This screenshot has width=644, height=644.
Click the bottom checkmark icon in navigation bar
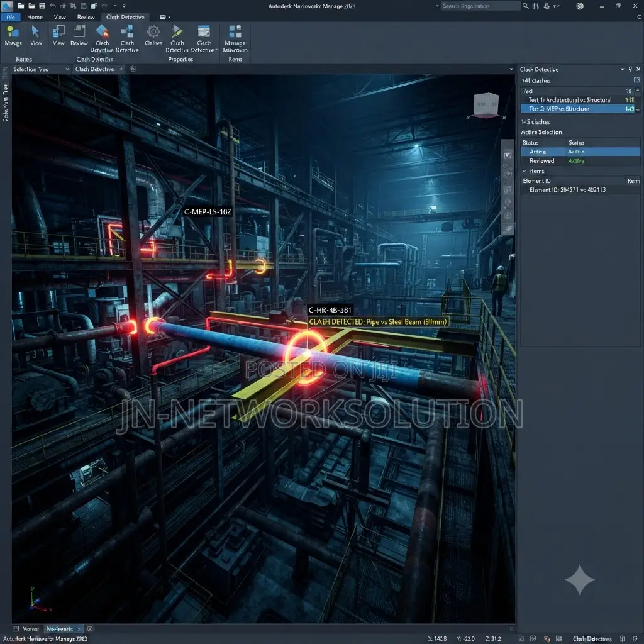[508, 229]
